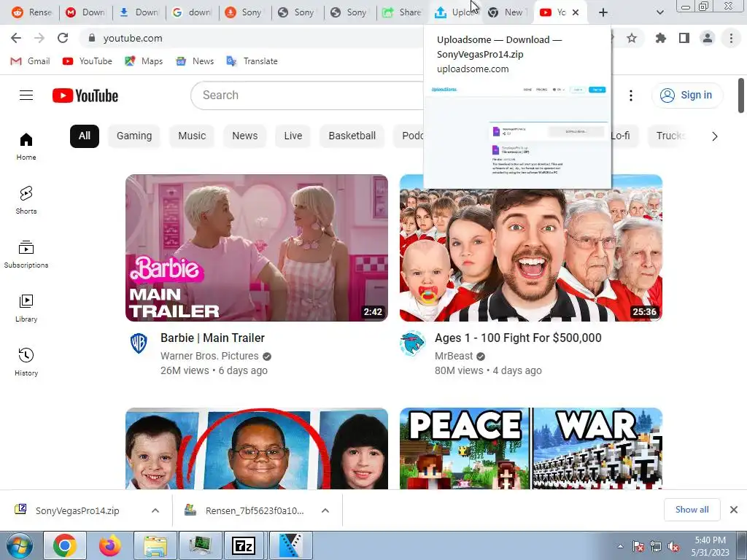Image resolution: width=747 pixels, height=560 pixels.
Task: Click the Sign in button
Action: coord(687,96)
